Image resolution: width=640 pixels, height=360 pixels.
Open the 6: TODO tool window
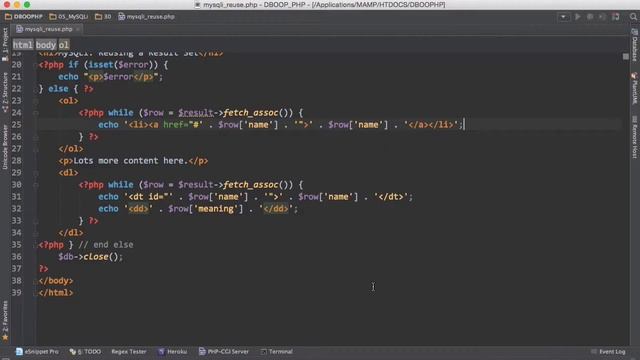click(85, 351)
